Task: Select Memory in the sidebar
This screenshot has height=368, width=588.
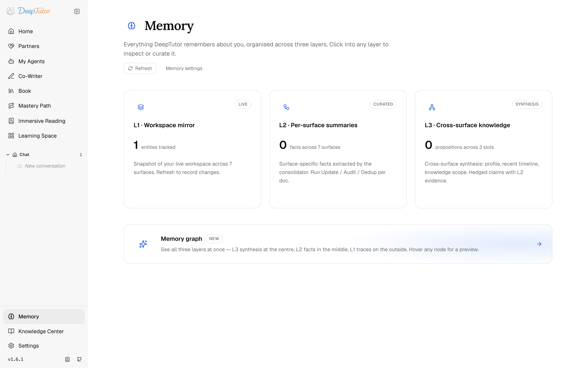Action: [44, 316]
